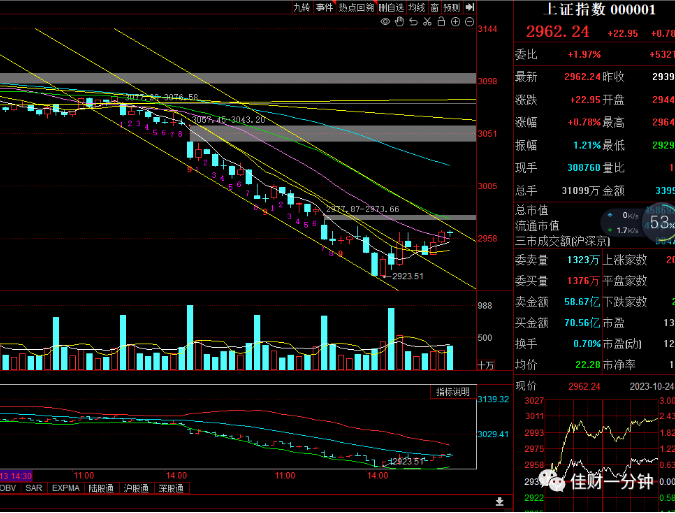Click the 流通市值 label
Viewport: 675px width, 513px height.
(537, 226)
